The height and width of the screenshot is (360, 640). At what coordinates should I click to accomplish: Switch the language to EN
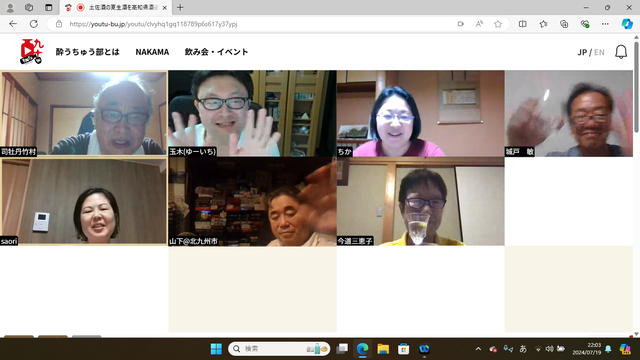point(599,52)
